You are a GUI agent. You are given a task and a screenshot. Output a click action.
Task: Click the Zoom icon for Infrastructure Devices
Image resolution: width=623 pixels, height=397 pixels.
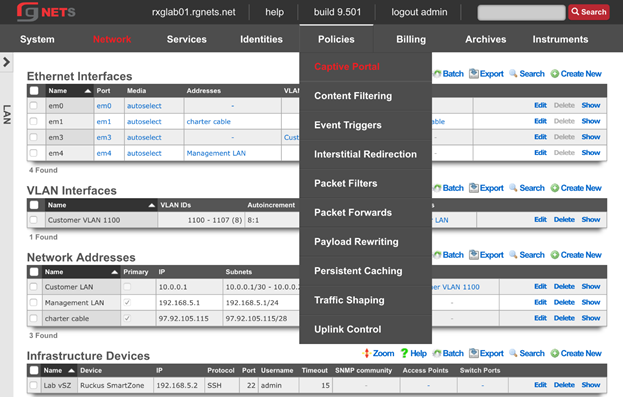pos(366,353)
